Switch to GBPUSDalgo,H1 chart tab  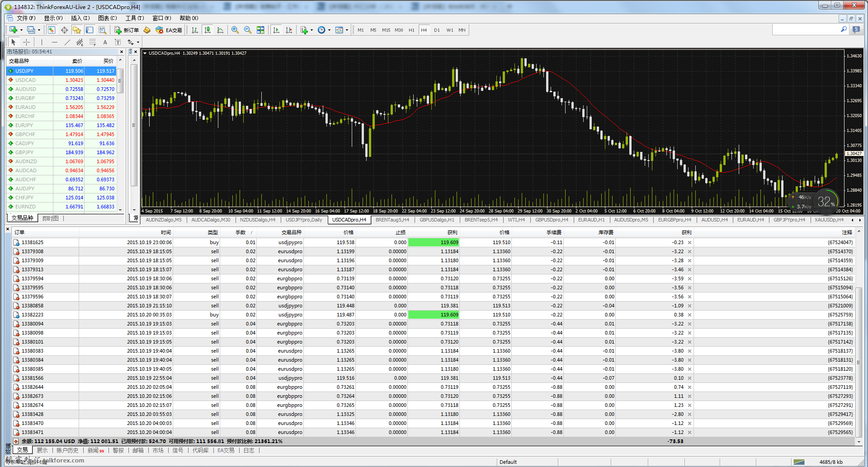(x=437, y=220)
